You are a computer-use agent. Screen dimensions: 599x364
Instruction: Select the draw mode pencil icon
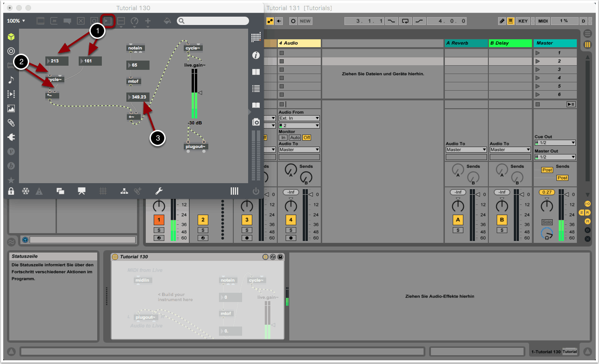click(x=502, y=21)
